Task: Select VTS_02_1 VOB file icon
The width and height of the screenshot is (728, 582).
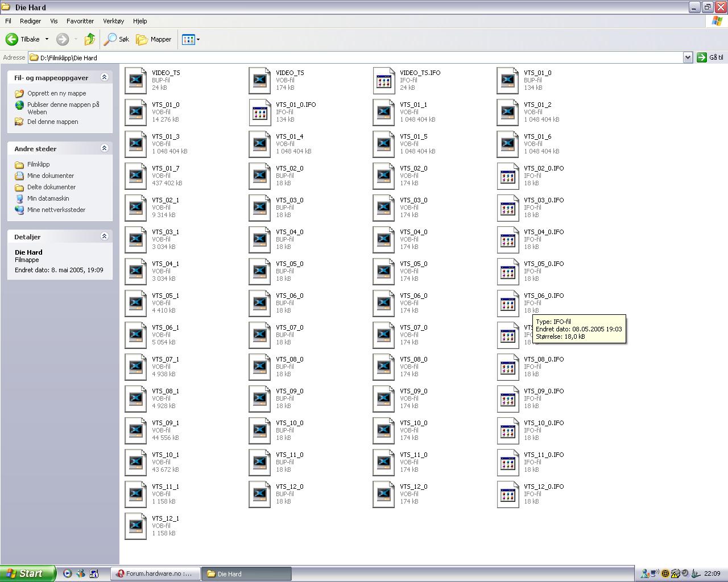Action: point(136,207)
